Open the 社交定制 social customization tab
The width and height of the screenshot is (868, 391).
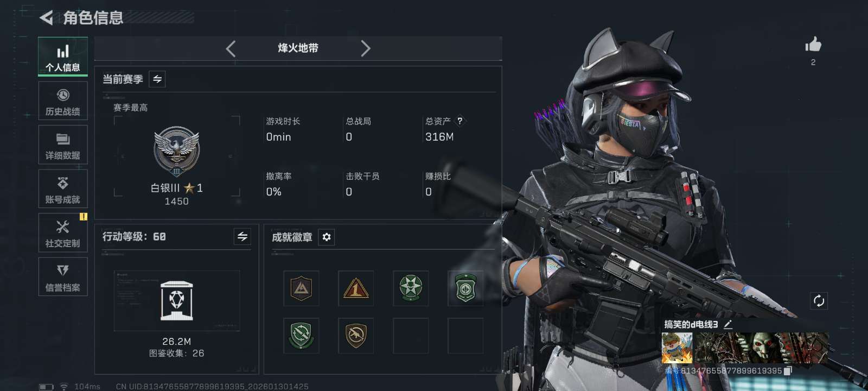coord(63,233)
